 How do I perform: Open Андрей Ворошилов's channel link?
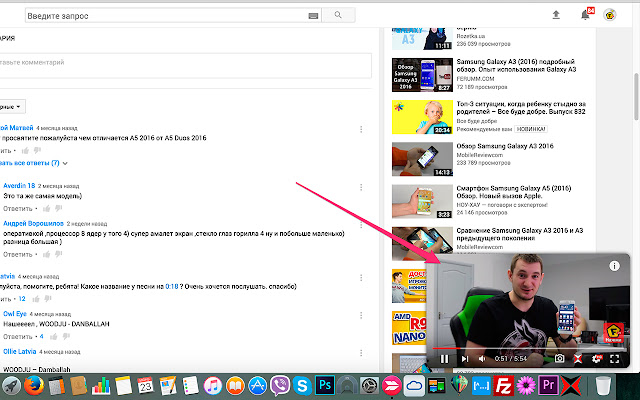pos(33,223)
